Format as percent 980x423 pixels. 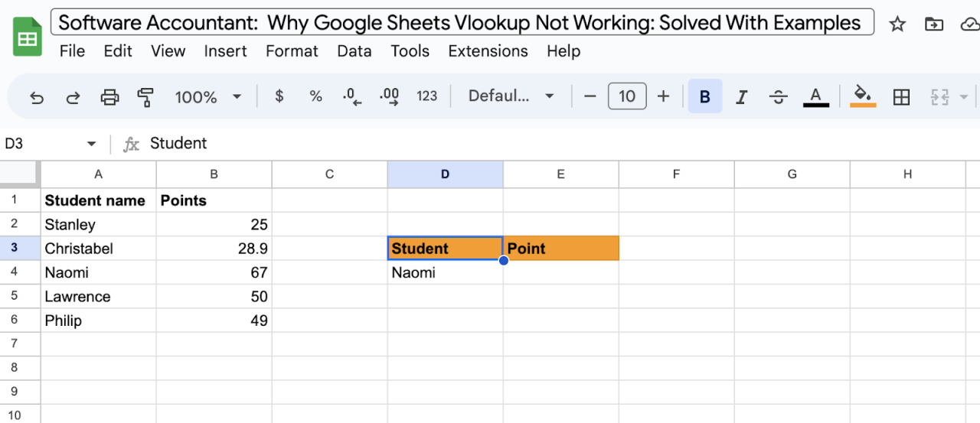(x=315, y=96)
